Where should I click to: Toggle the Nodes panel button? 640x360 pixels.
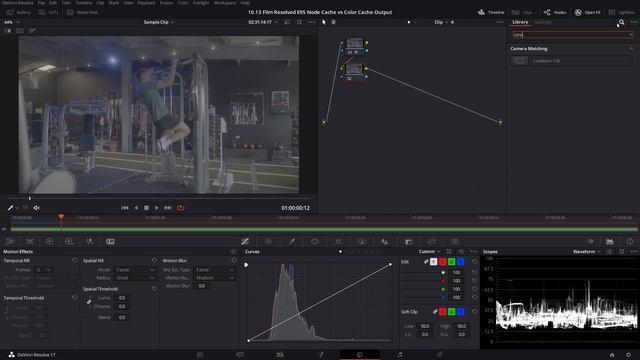(555, 13)
